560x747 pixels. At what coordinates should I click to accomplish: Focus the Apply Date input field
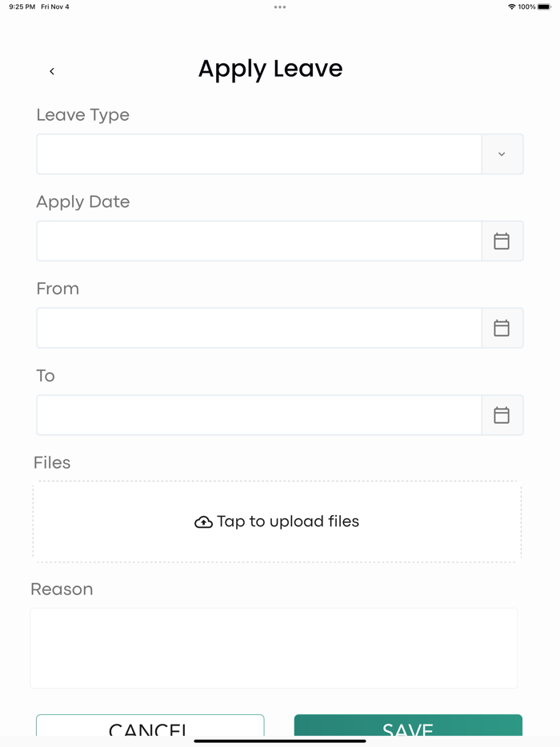(x=258, y=241)
